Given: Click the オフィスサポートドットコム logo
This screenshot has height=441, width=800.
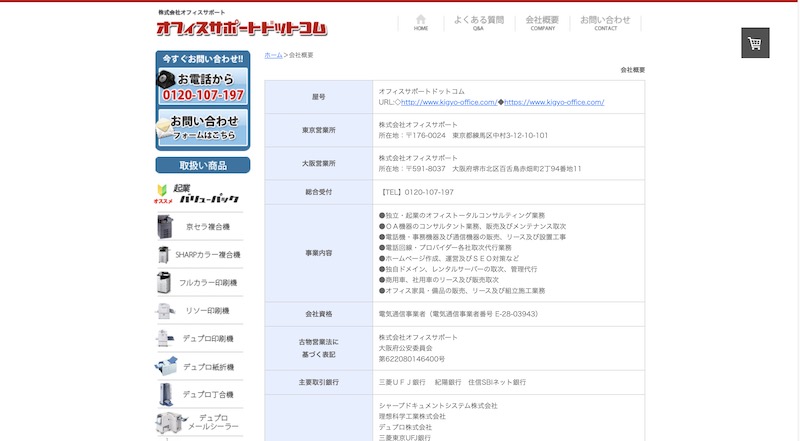Looking at the screenshot, I should 242,28.
